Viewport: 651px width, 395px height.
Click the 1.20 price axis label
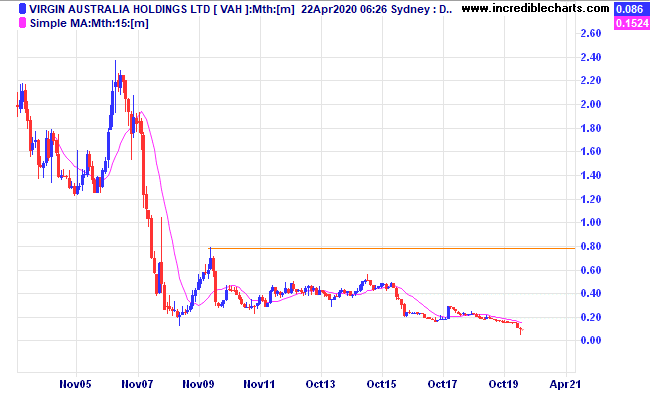[591, 199]
